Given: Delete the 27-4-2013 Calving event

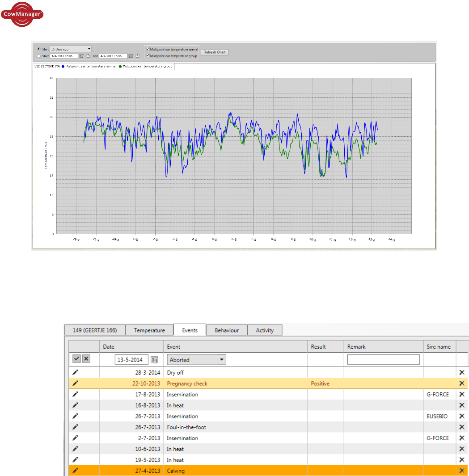Looking at the screenshot, I should click(462, 471).
